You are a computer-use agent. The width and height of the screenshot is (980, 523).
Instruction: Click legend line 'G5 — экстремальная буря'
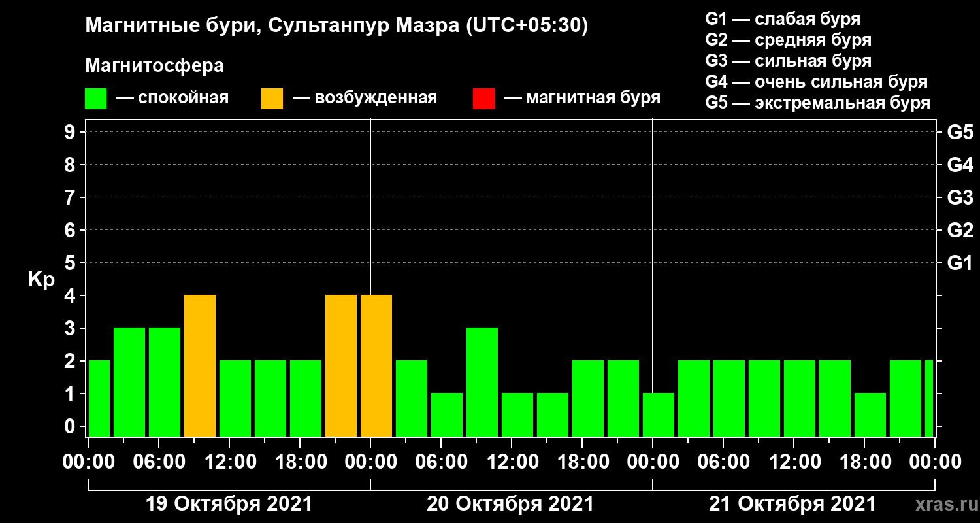(x=818, y=103)
